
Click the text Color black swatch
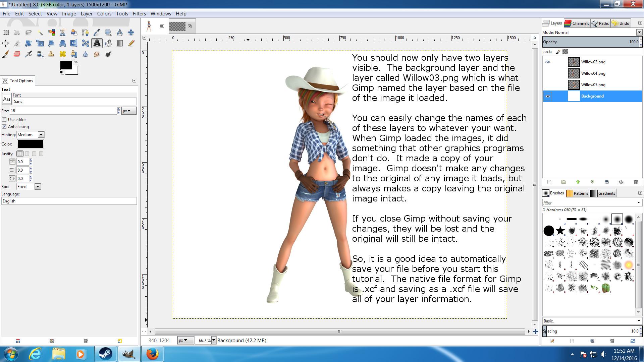click(30, 144)
